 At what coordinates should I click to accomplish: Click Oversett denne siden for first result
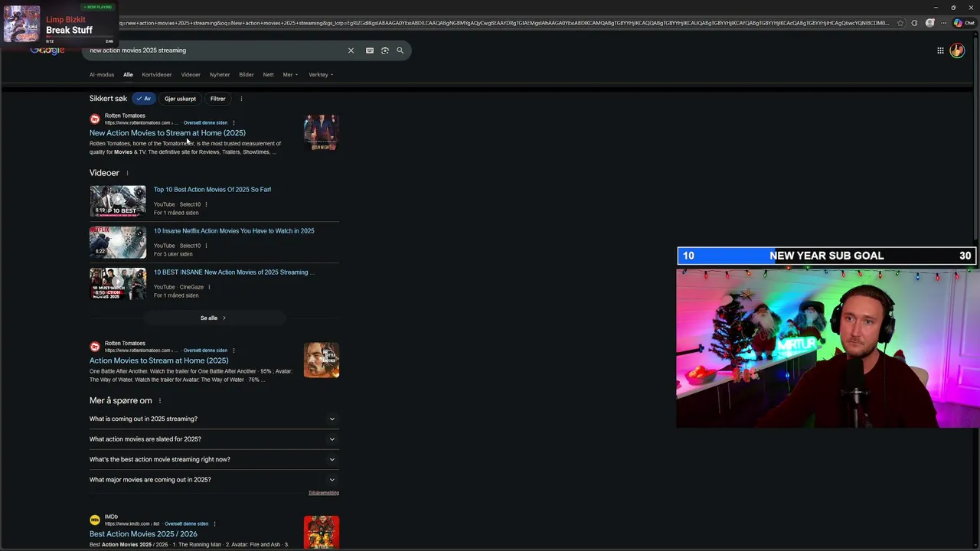205,122
